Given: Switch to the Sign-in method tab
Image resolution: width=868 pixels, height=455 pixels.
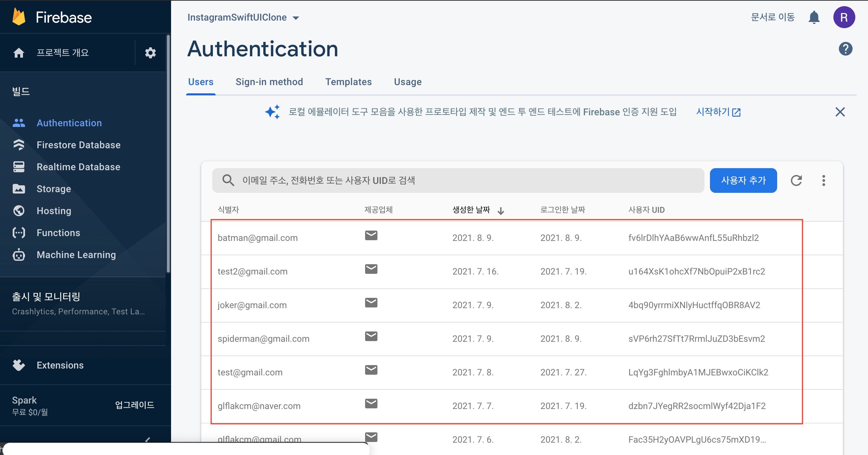Looking at the screenshot, I should [x=269, y=82].
